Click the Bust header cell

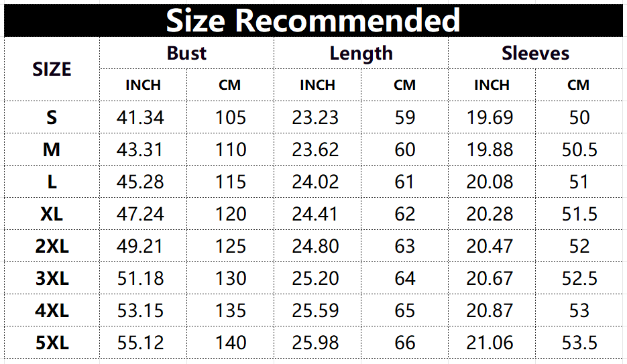coord(186,53)
